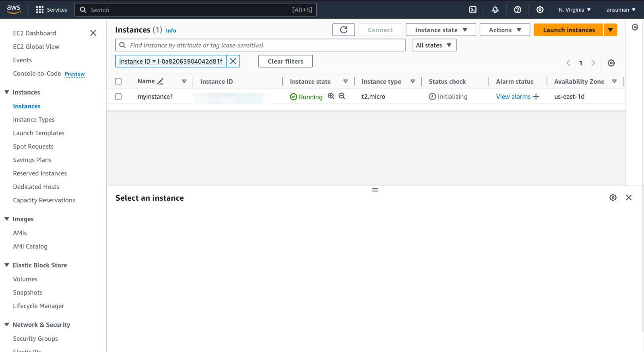The width and height of the screenshot is (644, 352).
Task: Go to next page of instances
Action: tap(593, 63)
